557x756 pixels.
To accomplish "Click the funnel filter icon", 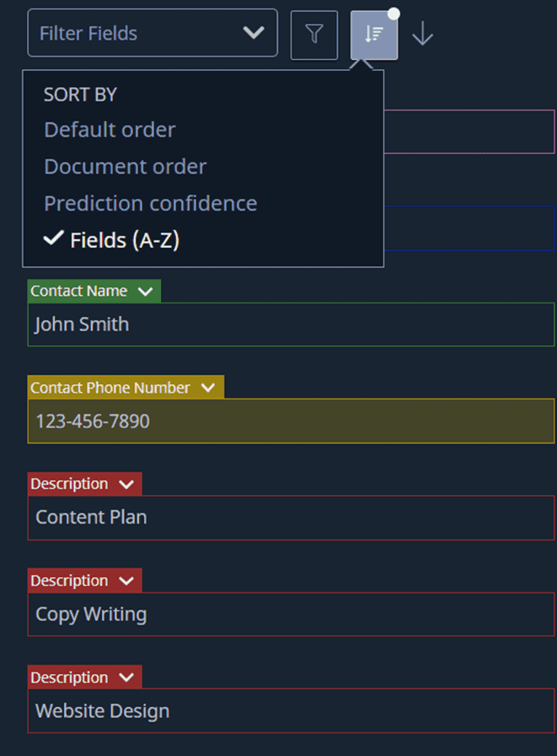I will (313, 35).
